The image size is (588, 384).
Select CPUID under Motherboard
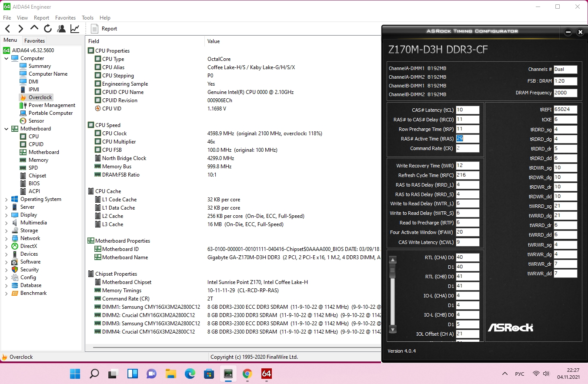tap(36, 144)
